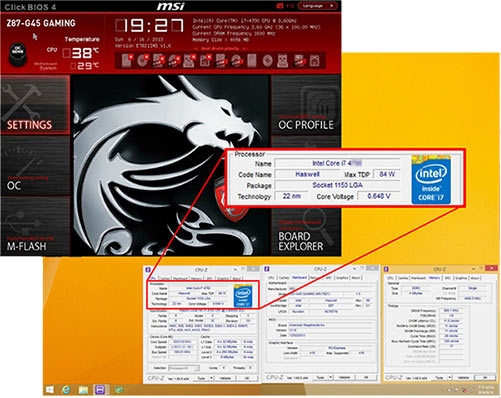Click the Intel Core i7 logo in CPU-Z
The width and height of the screenshot is (501, 398).
pos(243,296)
